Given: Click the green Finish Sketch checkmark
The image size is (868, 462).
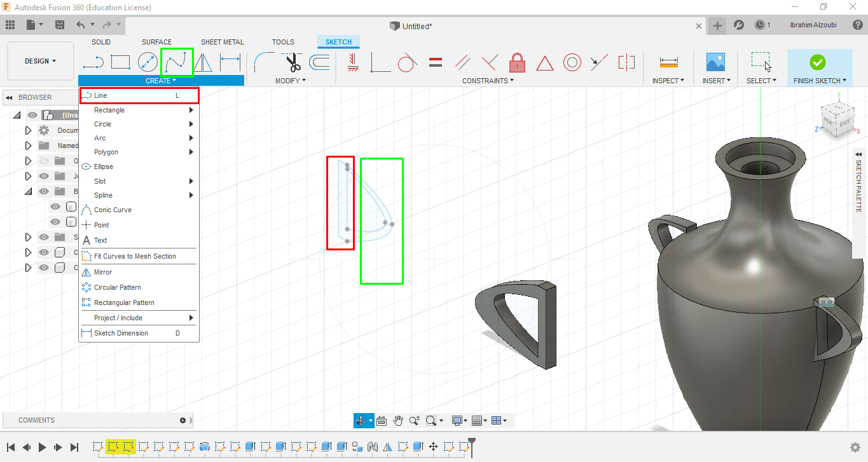Looking at the screenshot, I should tap(818, 62).
